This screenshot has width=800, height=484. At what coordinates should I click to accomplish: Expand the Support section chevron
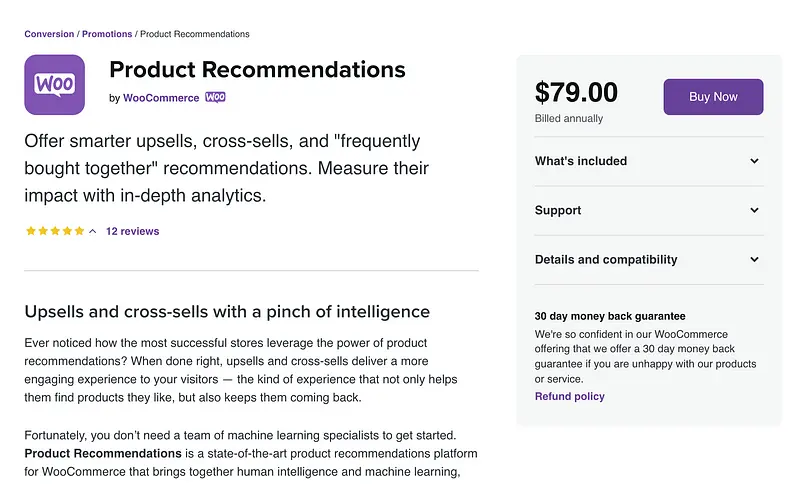(x=755, y=210)
